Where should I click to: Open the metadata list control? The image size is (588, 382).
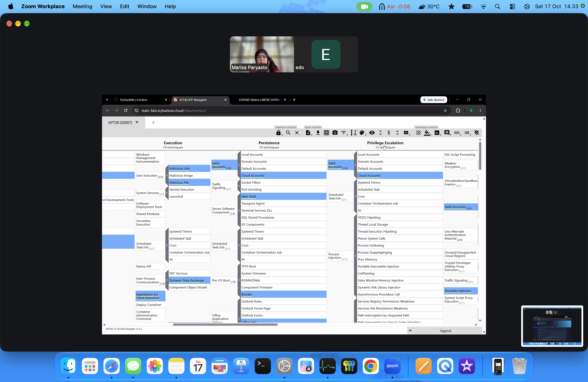point(467,133)
